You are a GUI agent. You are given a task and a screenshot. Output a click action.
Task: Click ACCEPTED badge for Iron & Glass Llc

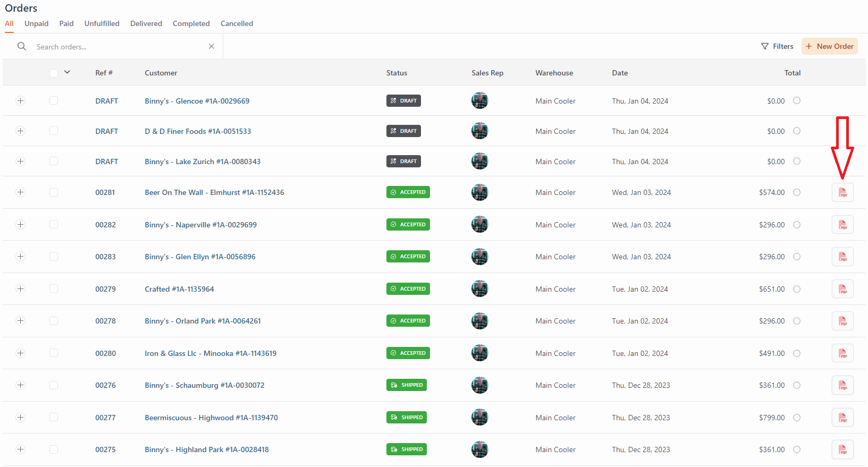coord(408,353)
